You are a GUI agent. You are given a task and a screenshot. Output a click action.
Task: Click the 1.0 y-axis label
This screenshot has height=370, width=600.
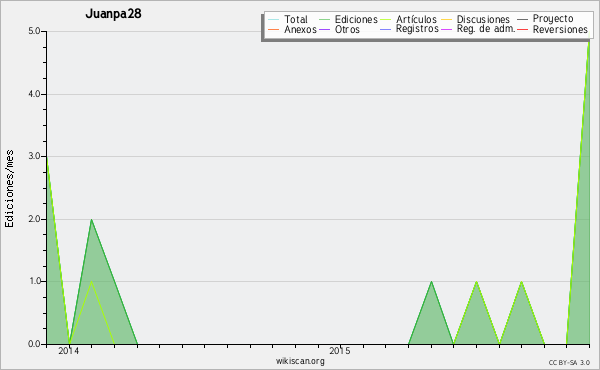coord(34,281)
